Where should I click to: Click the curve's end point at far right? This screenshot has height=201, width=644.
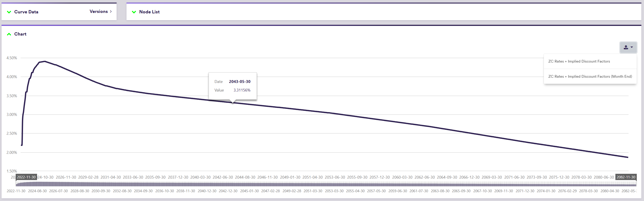tap(628, 157)
